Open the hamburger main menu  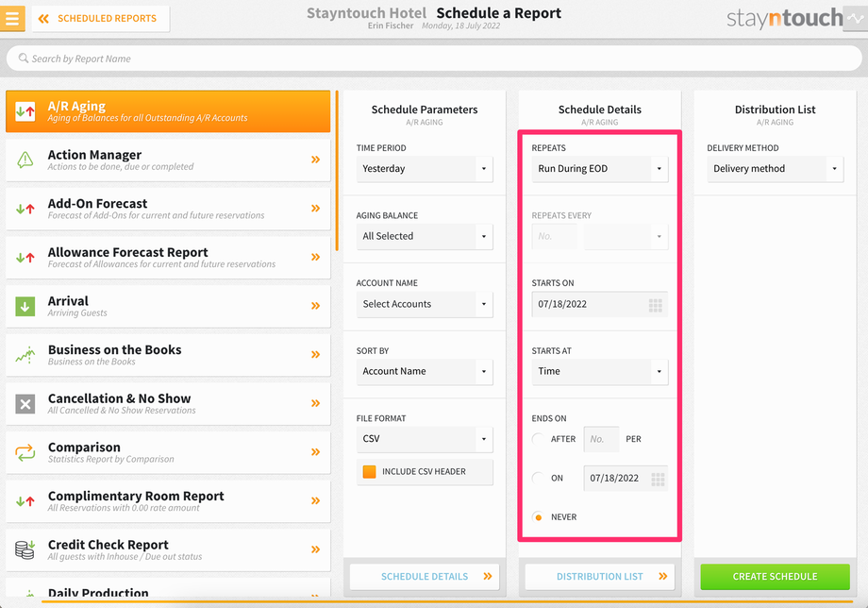point(12,18)
